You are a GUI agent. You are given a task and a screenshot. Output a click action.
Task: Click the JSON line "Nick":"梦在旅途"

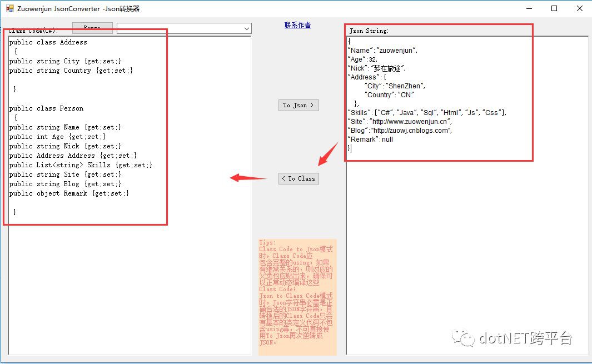376,68
